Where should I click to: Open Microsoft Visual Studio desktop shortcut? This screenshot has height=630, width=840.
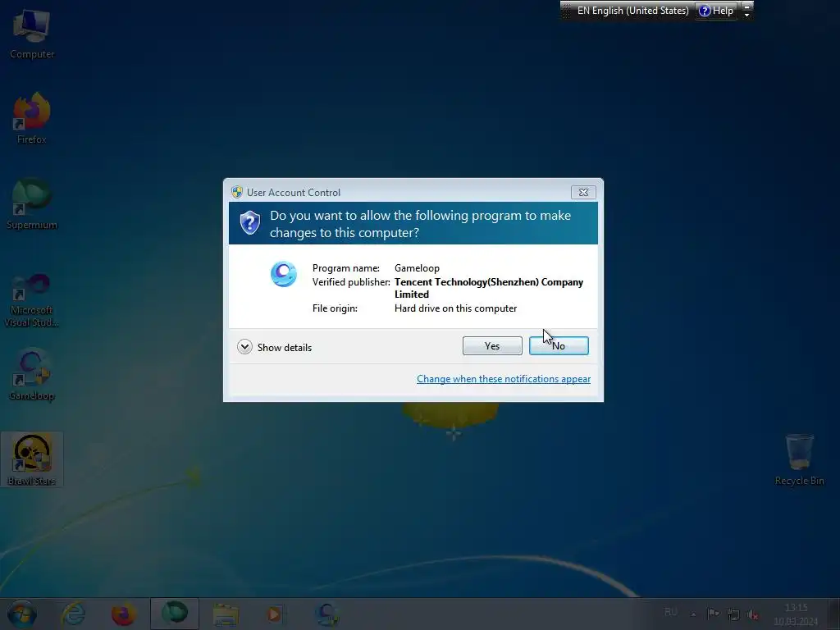pyautogui.click(x=32, y=300)
